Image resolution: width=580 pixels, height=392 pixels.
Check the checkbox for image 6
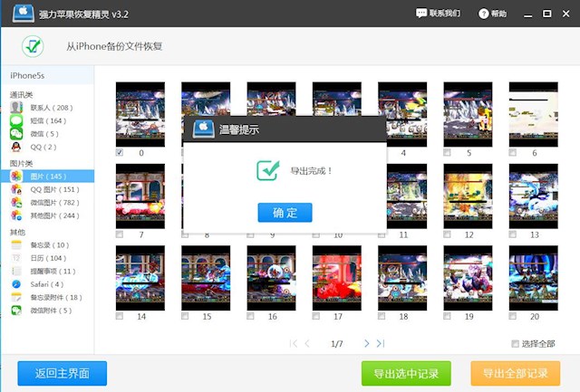coord(513,152)
